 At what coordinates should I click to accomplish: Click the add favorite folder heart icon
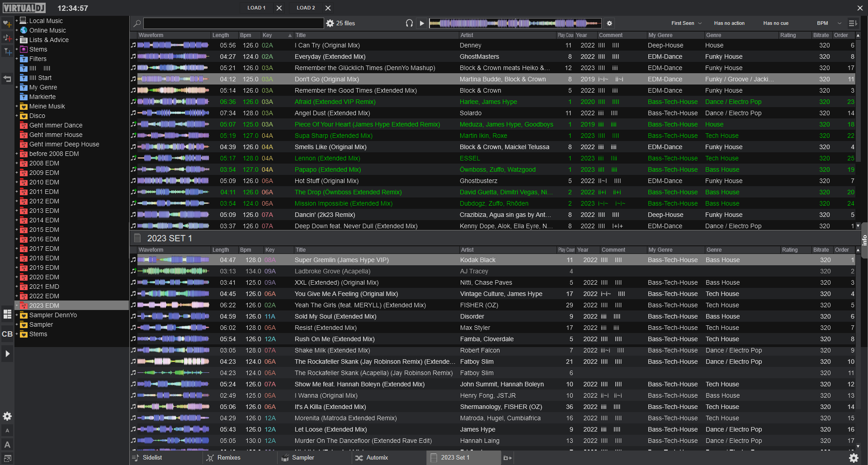click(7, 23)
